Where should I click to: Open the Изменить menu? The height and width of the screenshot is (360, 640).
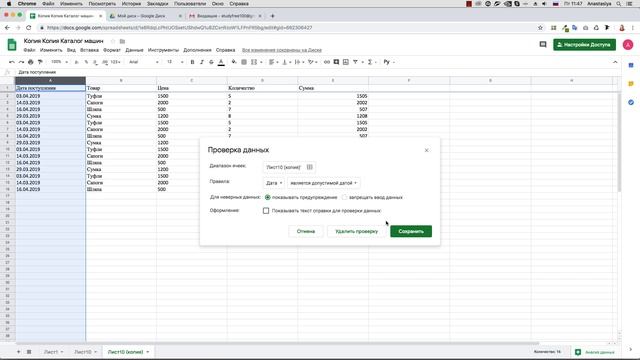click(x=51, y=50)
